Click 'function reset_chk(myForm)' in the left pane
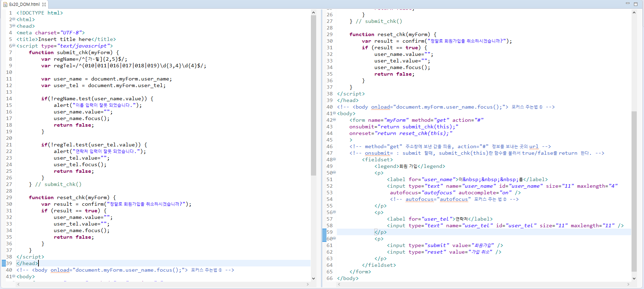The height and width of the screenshot is (289, 644). [x=72, y=197]
